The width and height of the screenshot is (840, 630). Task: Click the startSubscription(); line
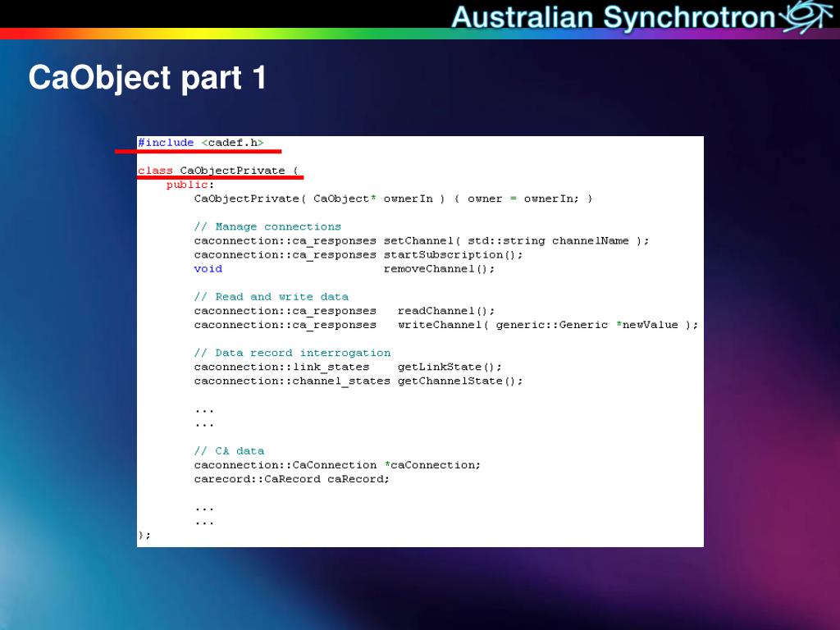(x=358, y=254)
